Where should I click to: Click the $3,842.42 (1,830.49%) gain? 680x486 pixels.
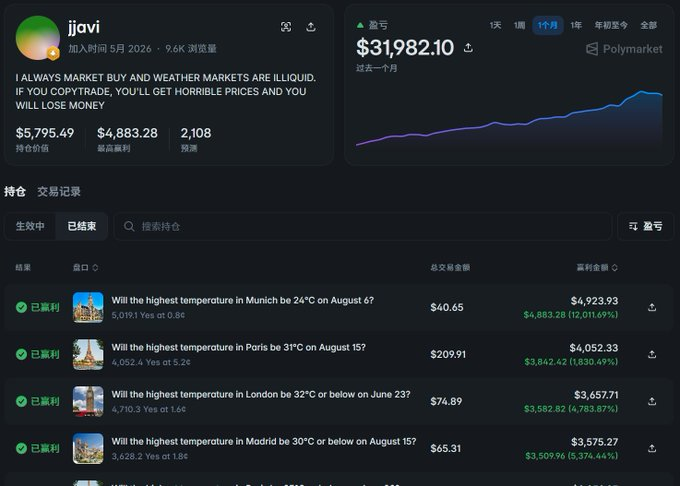pyautogui.click(x=571, y=362)
